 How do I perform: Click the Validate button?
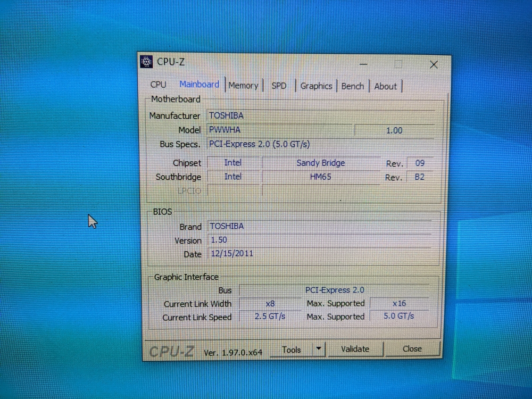[x=355, y=349]
